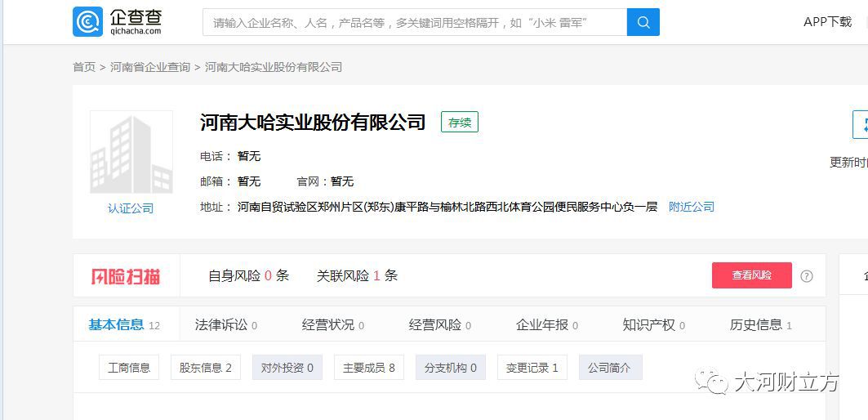Open APP下载 link
This screenshot has height=420, width=868.
click(x=828, y=21)
